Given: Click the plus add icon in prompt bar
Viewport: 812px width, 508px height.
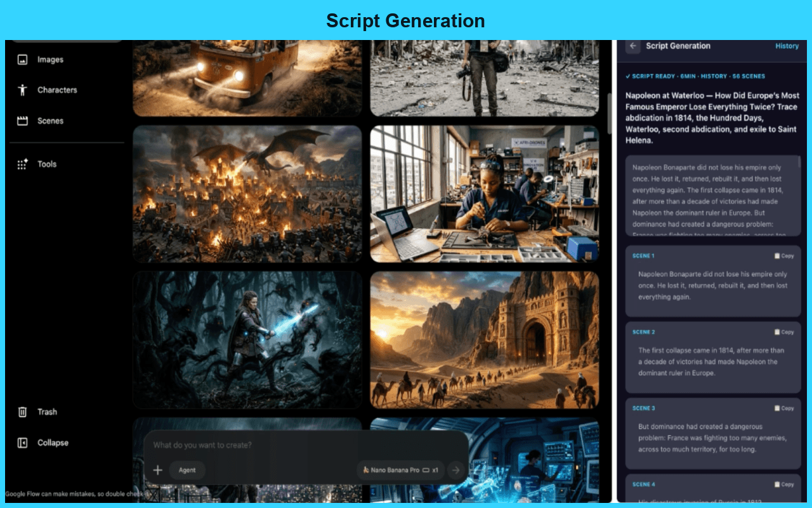Looking at the screenshot, I should coord(158,471).
